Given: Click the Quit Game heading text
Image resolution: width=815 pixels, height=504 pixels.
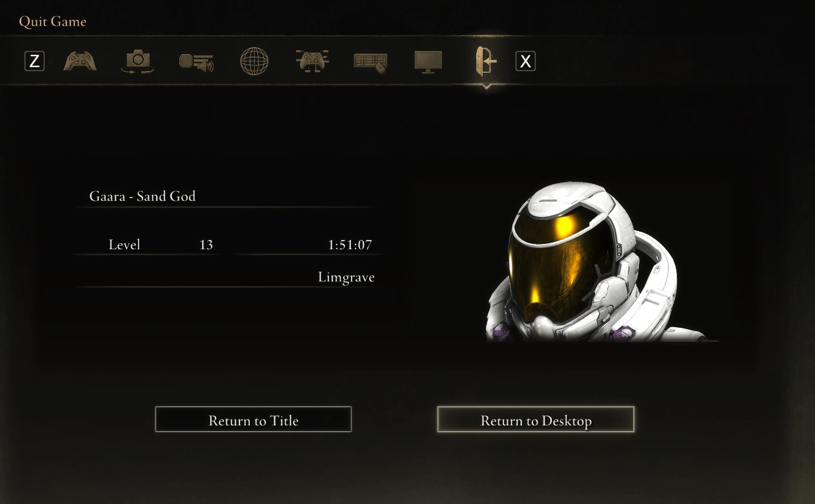Looking at the screenshot, I should [53, 22].
